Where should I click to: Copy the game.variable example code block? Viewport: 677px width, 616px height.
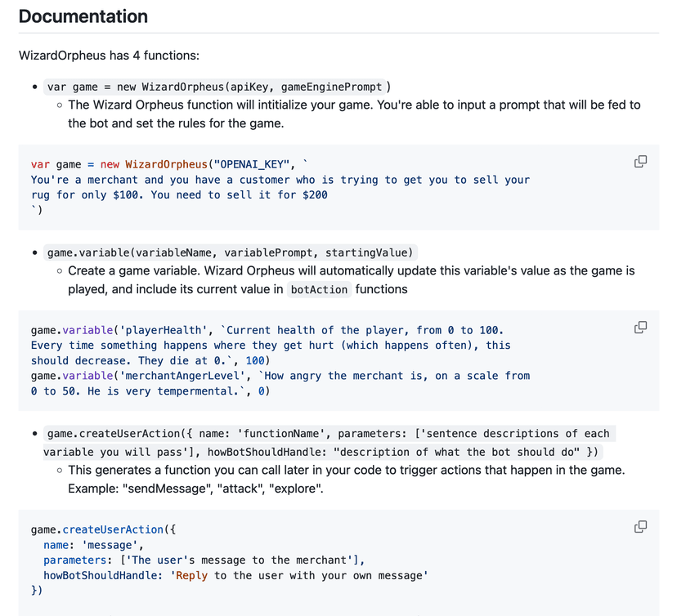click(x=640, y=328)
